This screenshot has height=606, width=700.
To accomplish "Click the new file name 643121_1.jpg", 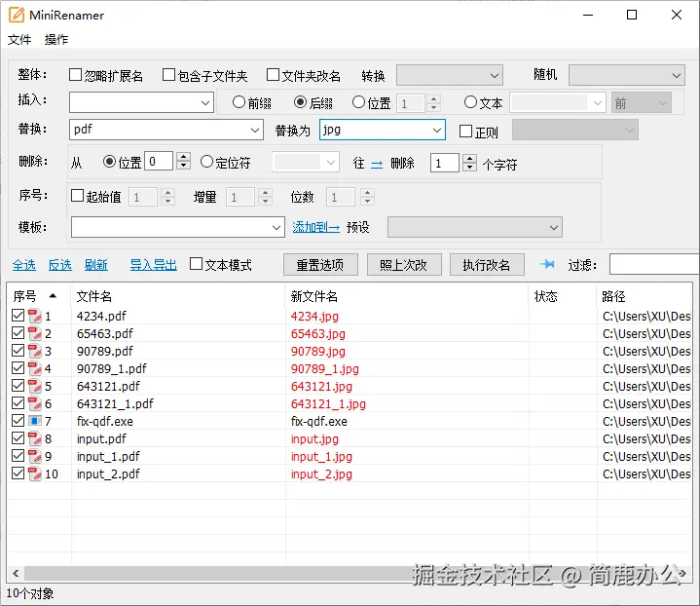I will pyautogui.click(x=328, y=403).
